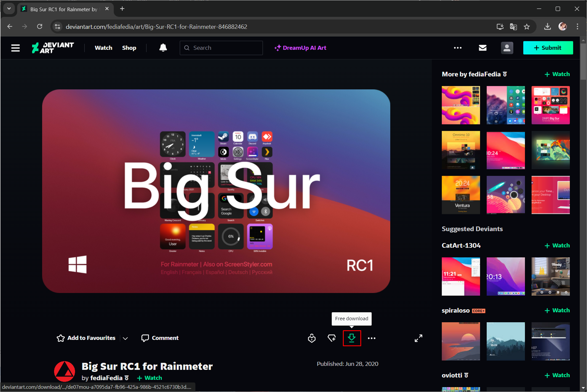
Task: Open the hamburger navigation menu
Action: pyautogui.click(x=15, y=48)
